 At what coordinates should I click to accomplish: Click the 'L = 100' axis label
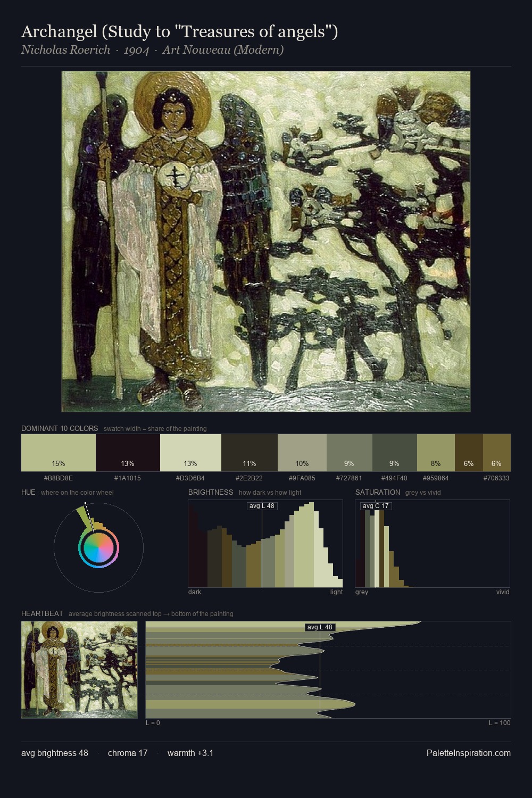[x=500, y=722]
